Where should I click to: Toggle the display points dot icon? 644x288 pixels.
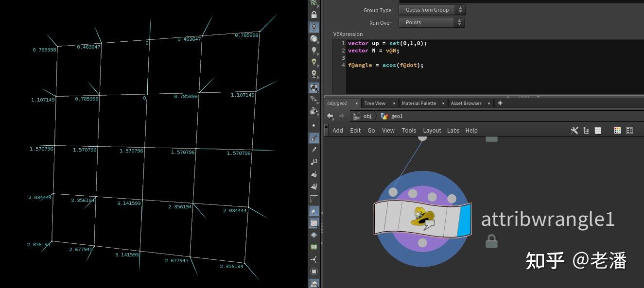tap(314, 125)
